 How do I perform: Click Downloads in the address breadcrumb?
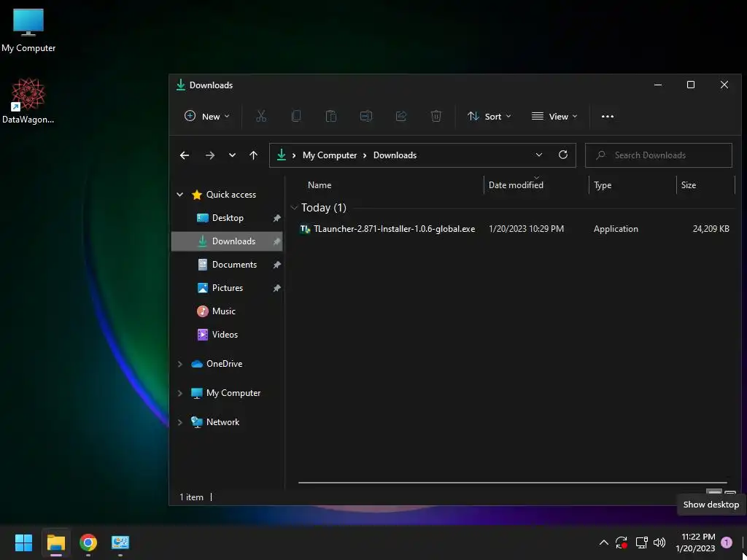pos(395,155)
